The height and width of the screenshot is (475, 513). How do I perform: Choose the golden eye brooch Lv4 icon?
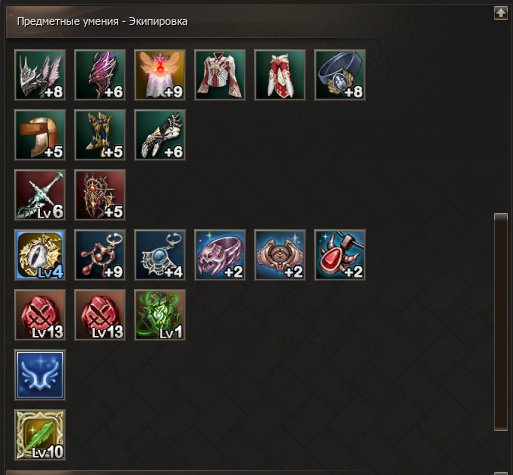pos(40,255)
